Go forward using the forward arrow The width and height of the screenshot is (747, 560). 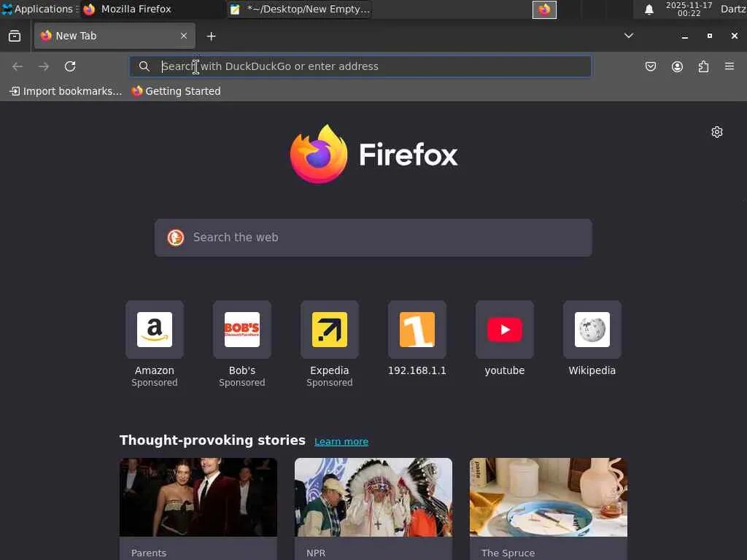click(44, 66)
